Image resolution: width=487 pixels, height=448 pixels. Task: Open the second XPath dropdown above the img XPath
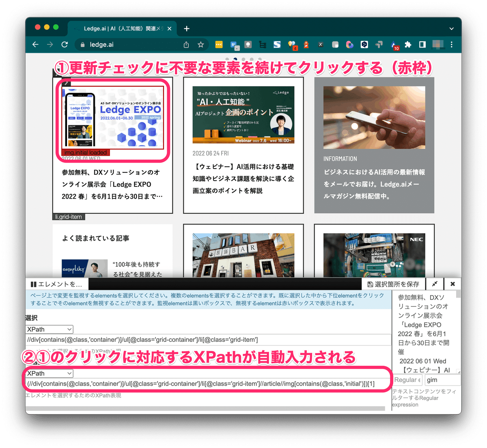click(50, 373)
